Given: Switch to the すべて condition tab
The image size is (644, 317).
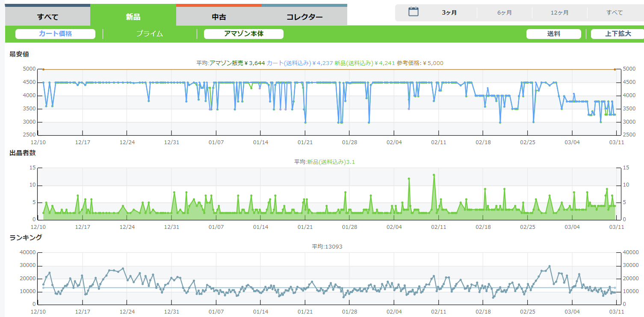Looking at the screenshot, I should pyautogui.click(x=47, y=17).
